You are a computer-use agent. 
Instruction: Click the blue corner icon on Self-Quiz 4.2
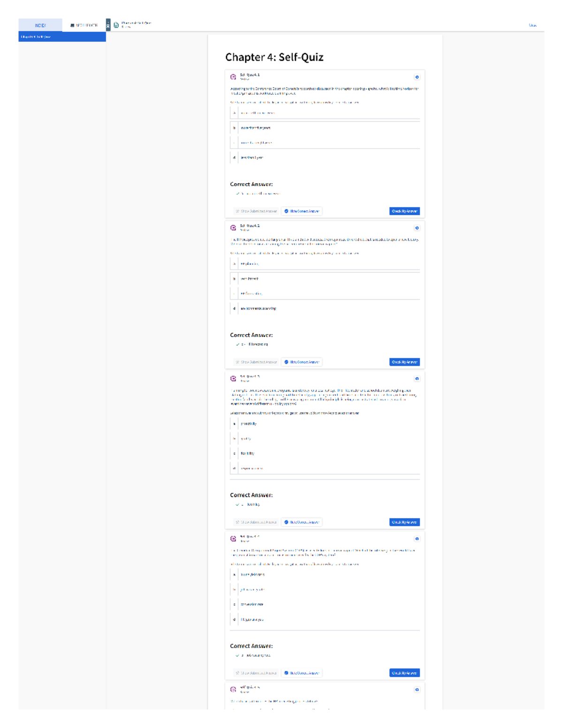(x=417, y=228)
